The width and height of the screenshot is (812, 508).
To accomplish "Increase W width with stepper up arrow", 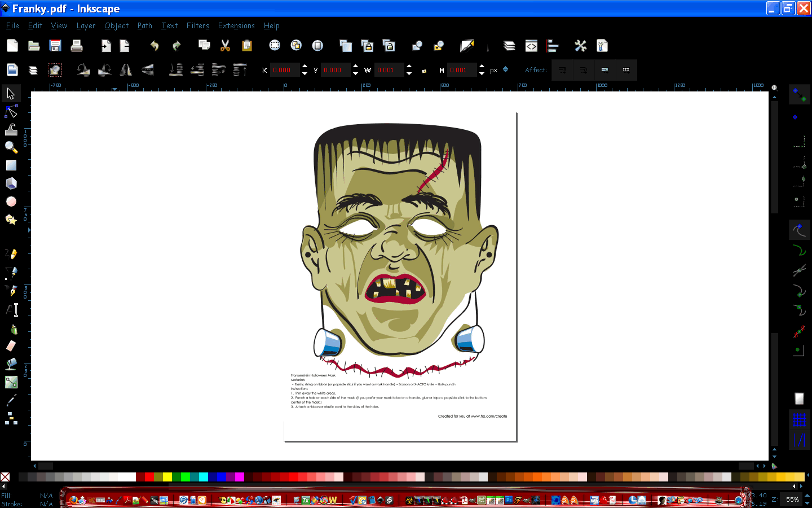I will [x=409, y=67].
